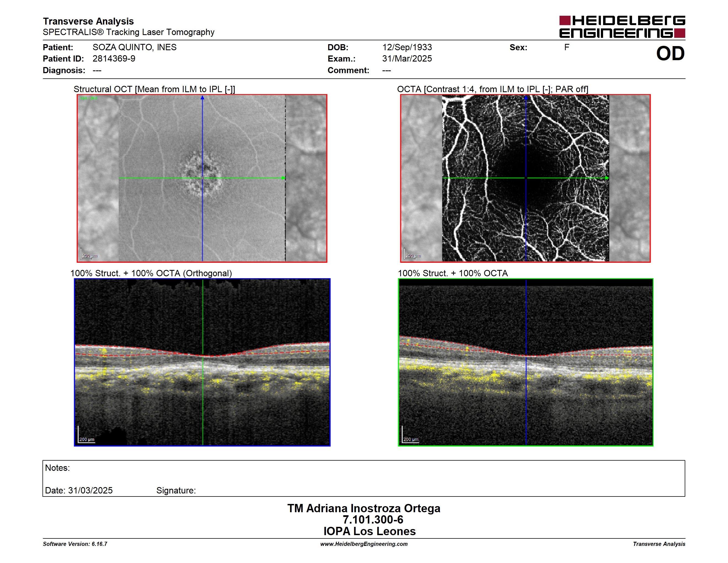Click 'Date: 31/03/2025' in notes box
The image size is (728, 563).
pyautogui.click(x=79, y=490)
